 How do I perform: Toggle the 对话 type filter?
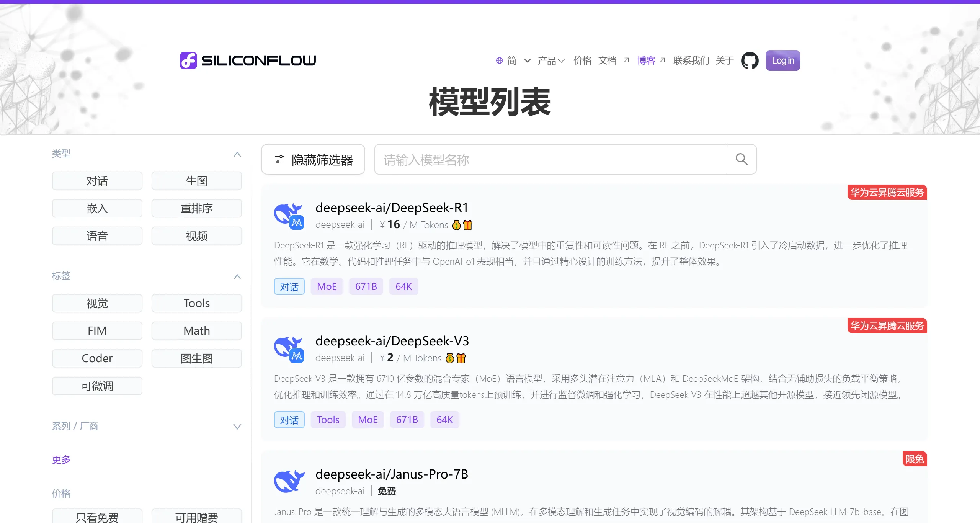97,181
